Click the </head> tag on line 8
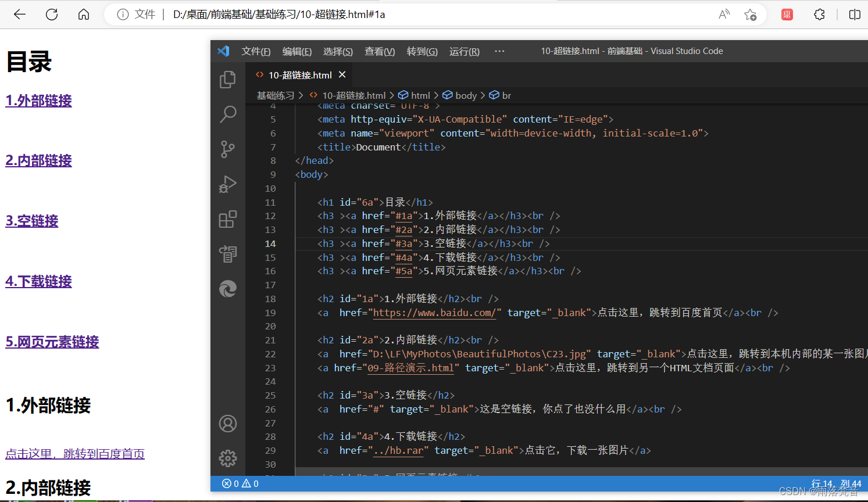This screenshot has width=868, height=502. point(315,160)
